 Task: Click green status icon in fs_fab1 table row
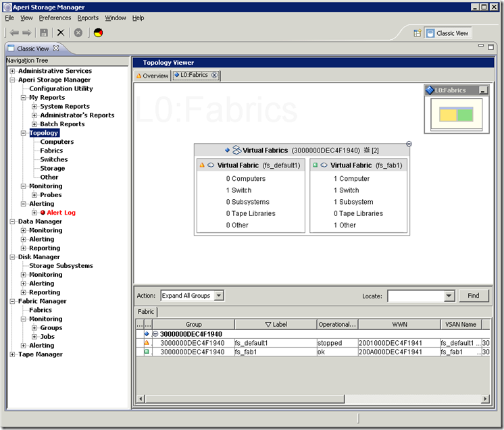pos(147,352)
